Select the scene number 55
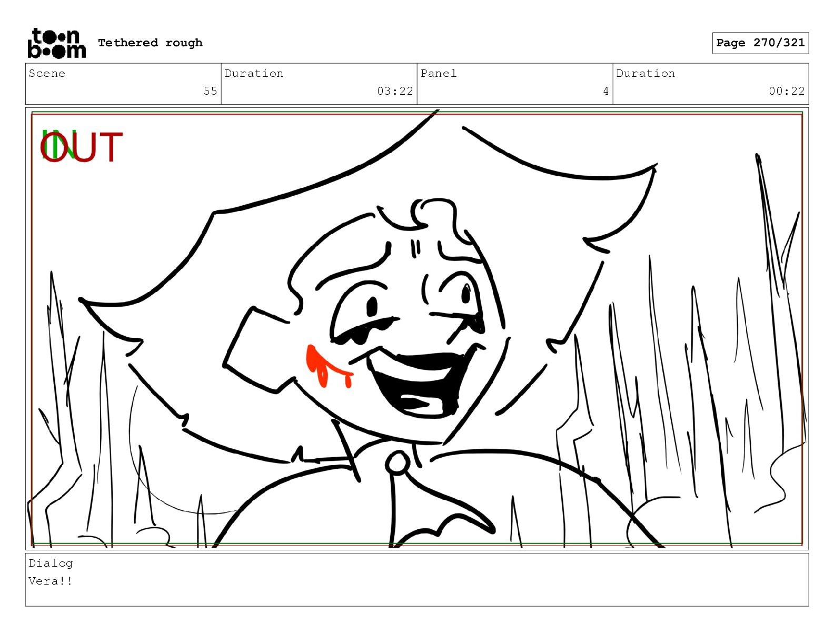Screen dimensions: 834x644 click(x=210, y=91)
